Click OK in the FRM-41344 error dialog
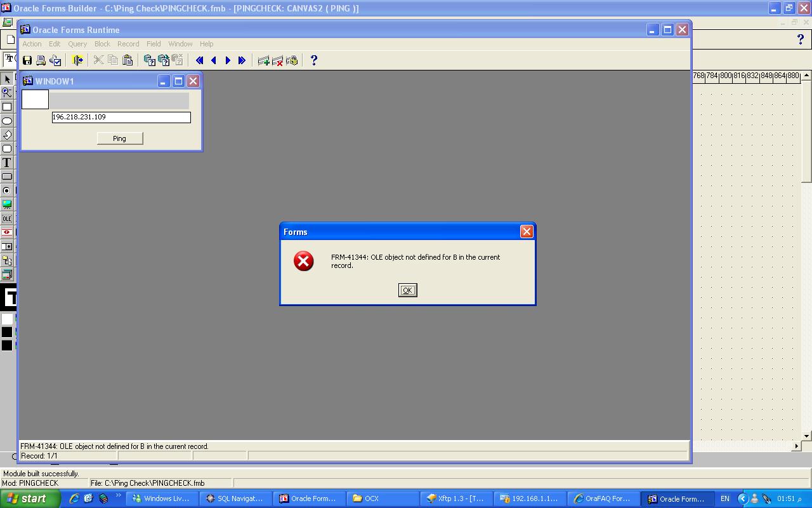This screenshot has height=508, width=812. (407, 290)
